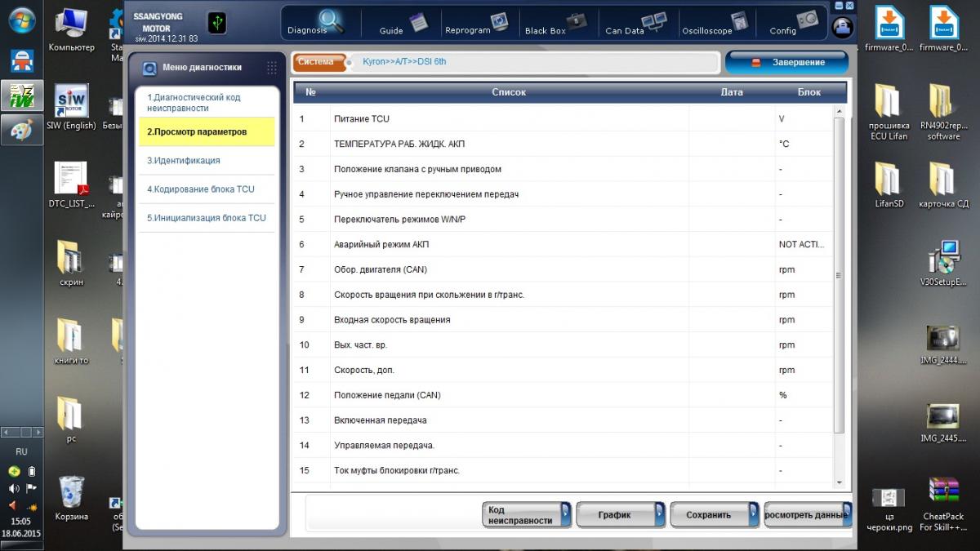Click the list scrollbar up arrow
The image size is (980, 551).
click(x=839, y=111)
